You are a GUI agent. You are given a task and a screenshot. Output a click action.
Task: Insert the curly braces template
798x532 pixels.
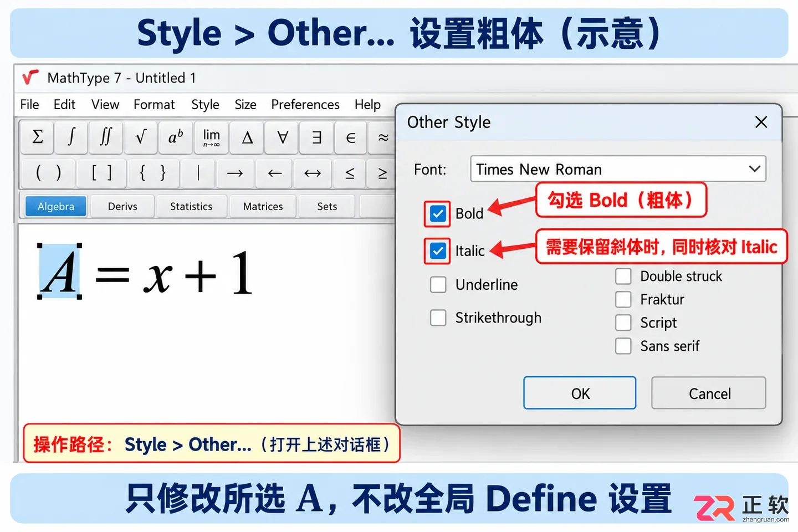coord(152,173)
